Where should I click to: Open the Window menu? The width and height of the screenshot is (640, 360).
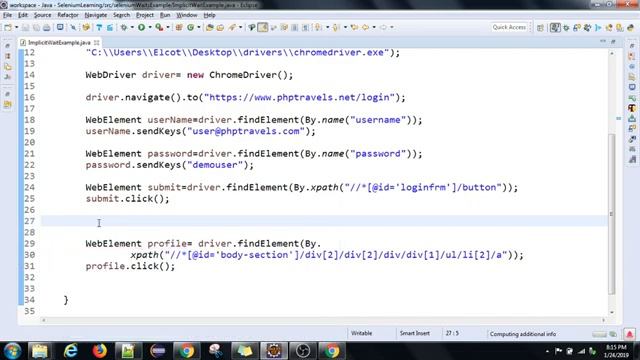[x=187, y=15]
